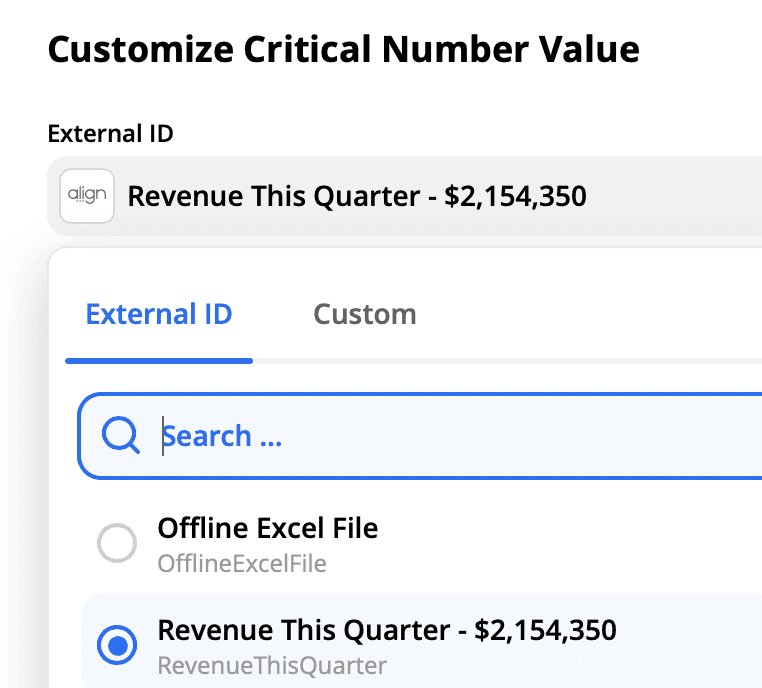The width and height of the screenshot is (762, 688).
Task: Click selected value text beside align logo
Action: coord(357,196)
